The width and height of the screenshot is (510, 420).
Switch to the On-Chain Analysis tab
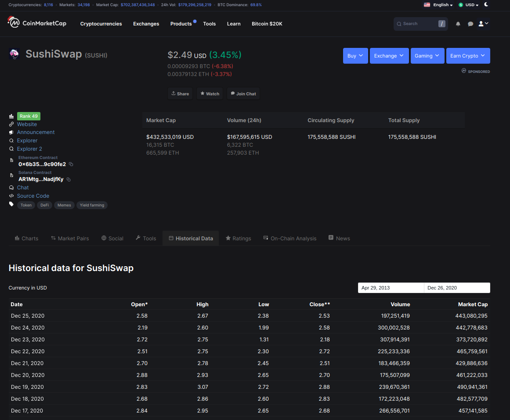tap(290, 239)
